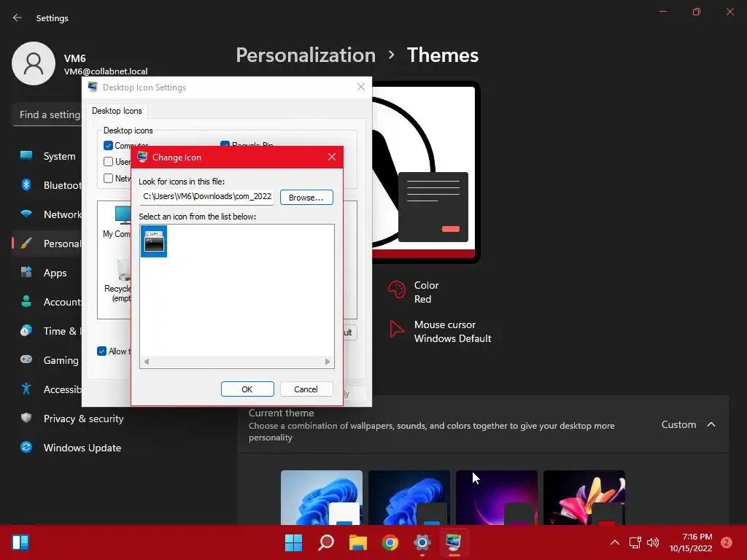Open Mouse cursor Windows Default setting
The width and height of the screenshot is (747, 560).
pyautogui.click(x=440, y=332)
